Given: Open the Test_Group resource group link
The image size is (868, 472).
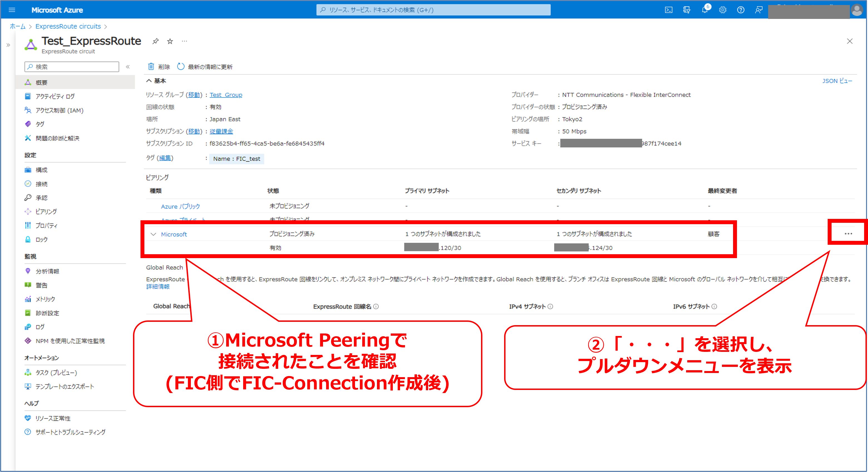Looking at the screenshot, I should click(x=226, y=95).
